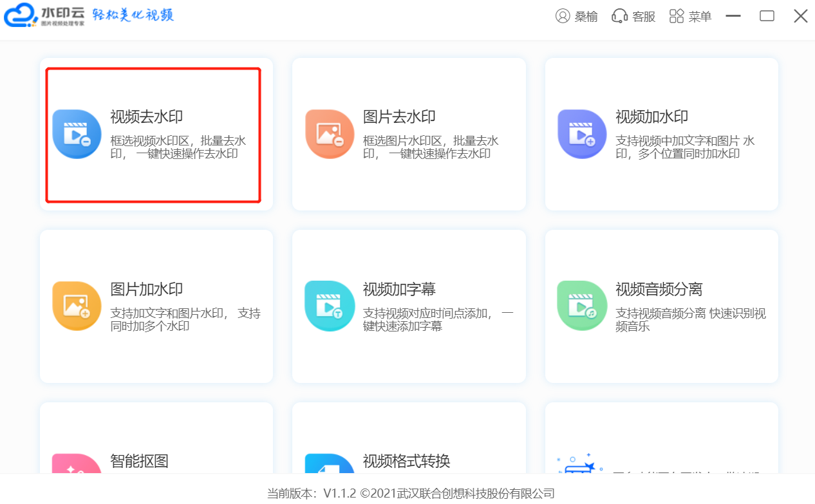Click the 图片加水印 description text
Screen dimensions: 815x504
coord(185,320)
